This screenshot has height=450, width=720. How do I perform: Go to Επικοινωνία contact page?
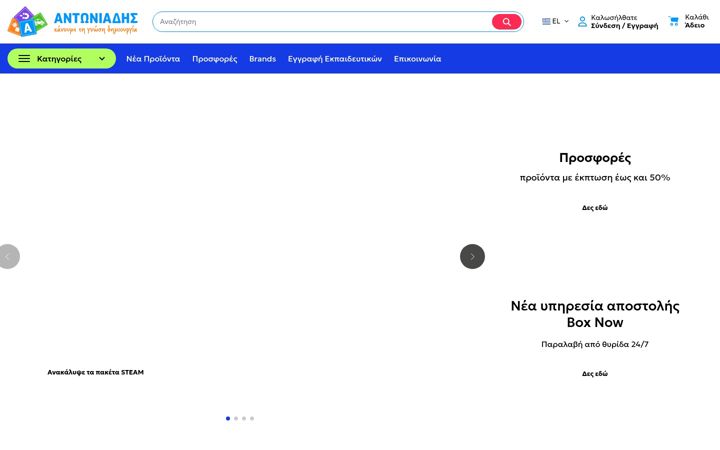[x=417, y=59]
